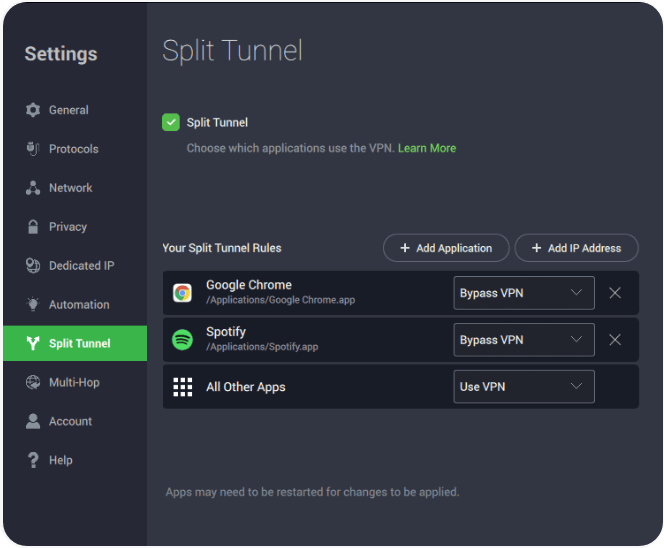Click the General gear icon
This screenshot has width=664, height=548.
[x=33, y=110]
